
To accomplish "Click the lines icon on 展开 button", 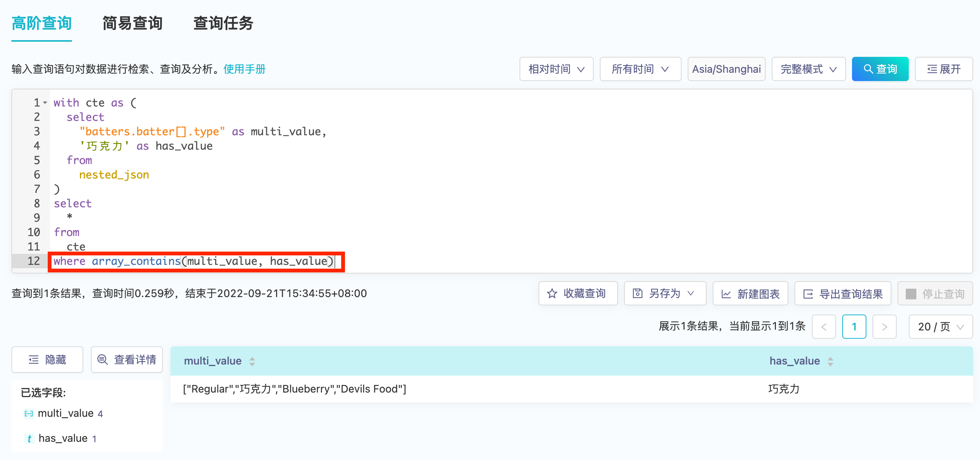I will 932,69.
